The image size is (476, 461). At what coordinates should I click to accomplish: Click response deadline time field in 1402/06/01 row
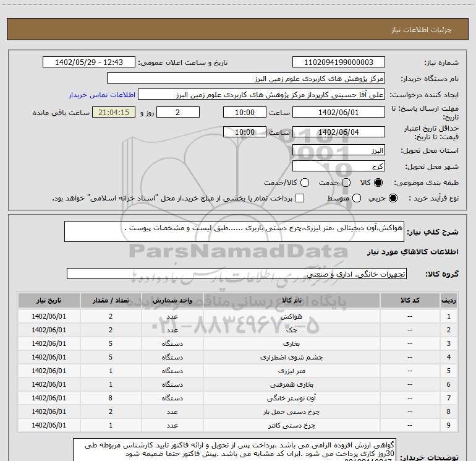pos(245,113)
